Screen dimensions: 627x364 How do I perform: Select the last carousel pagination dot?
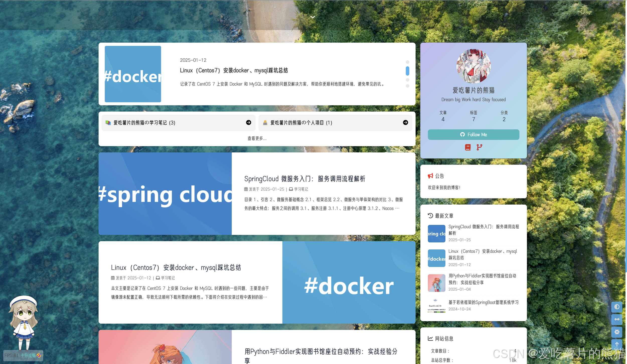(x=407, y=86)
